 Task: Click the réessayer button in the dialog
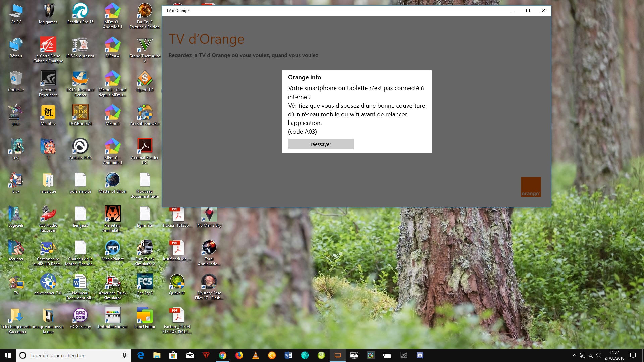click(321, 144)
